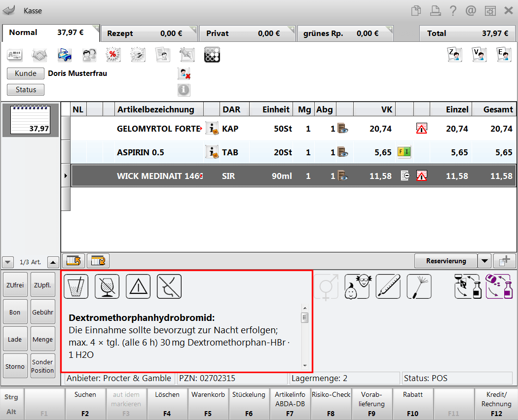Click the warning triangle in GELOMYRTOL row
Image resolution: width=518 pixels, height=420 pixels.
tap(421, 128)
